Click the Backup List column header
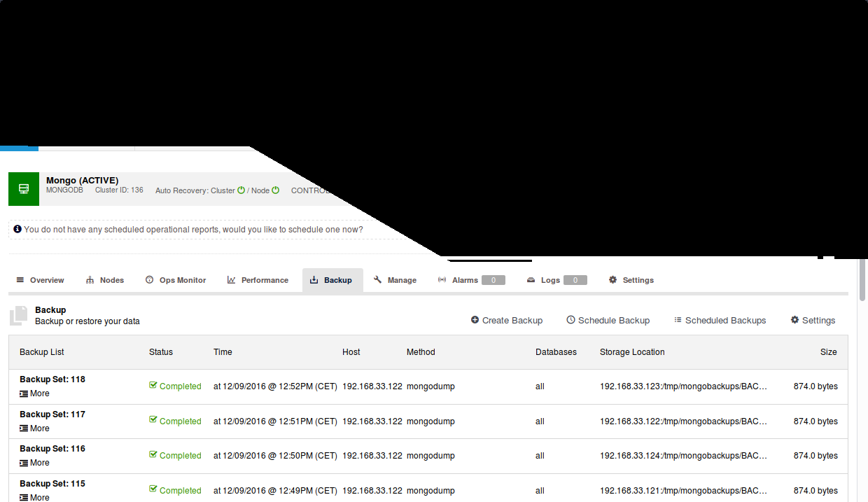 [42, 352]
